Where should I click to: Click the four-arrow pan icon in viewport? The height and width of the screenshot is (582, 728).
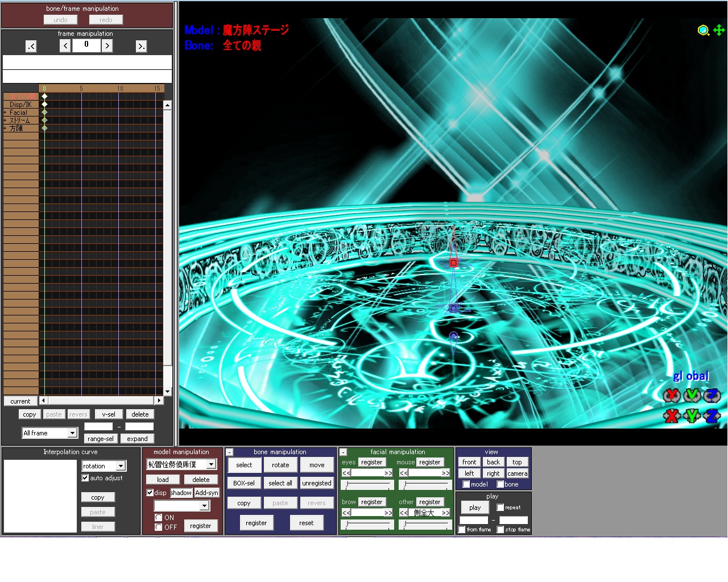719,30
